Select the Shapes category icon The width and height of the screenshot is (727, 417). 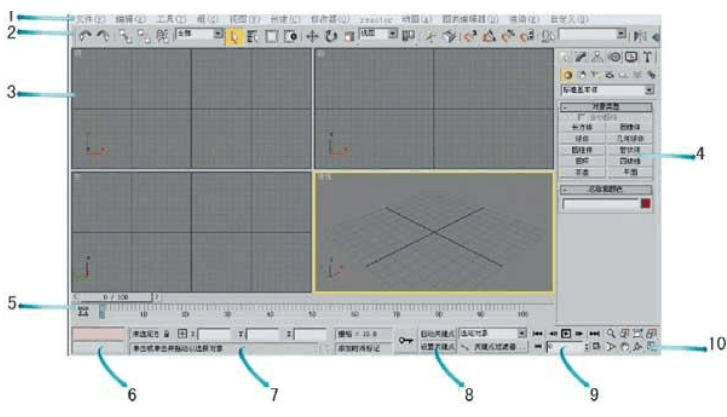582,75
